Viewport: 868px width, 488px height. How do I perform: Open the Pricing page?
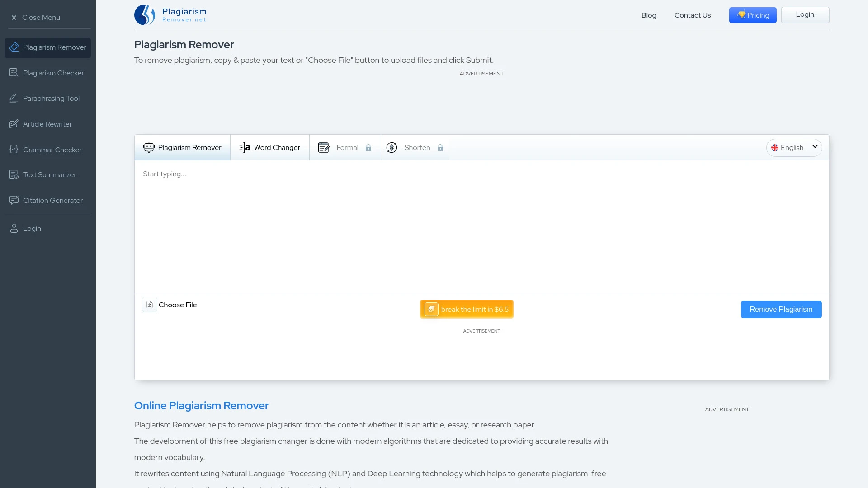(752, 15)
